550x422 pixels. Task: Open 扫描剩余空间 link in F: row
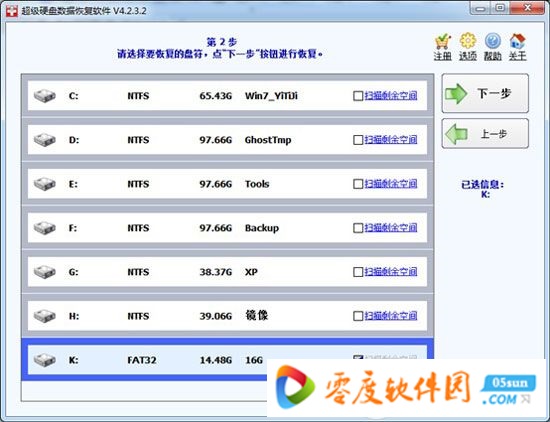click(x=391, y=228)
